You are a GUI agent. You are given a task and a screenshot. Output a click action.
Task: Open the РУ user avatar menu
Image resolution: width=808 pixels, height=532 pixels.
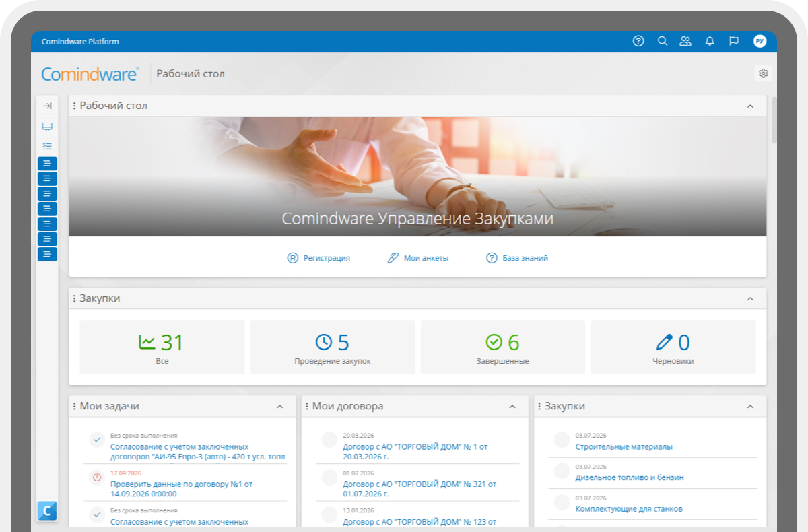point(760,41)
